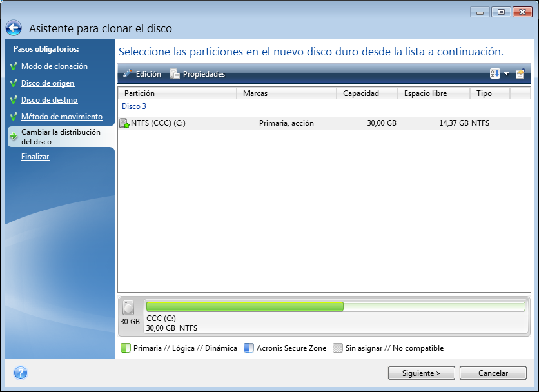Screen dimensions: 539x392
Task: Click the Disco 3 group header
Action: point(134,106)
